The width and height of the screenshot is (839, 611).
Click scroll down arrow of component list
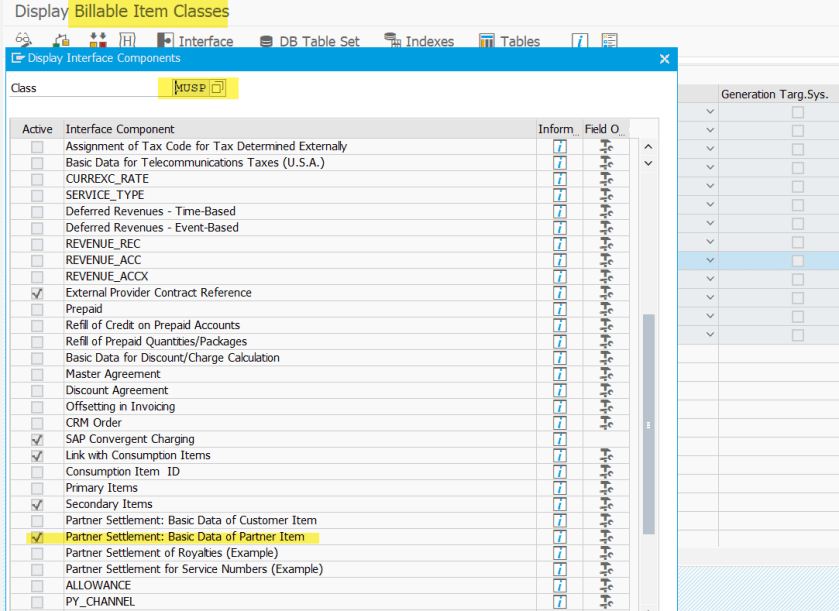[x=648, y=162]
